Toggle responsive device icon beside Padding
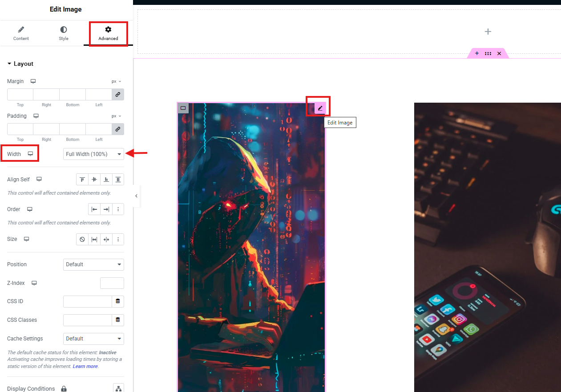This screenshot has width=561, height=392. point(36,116)
